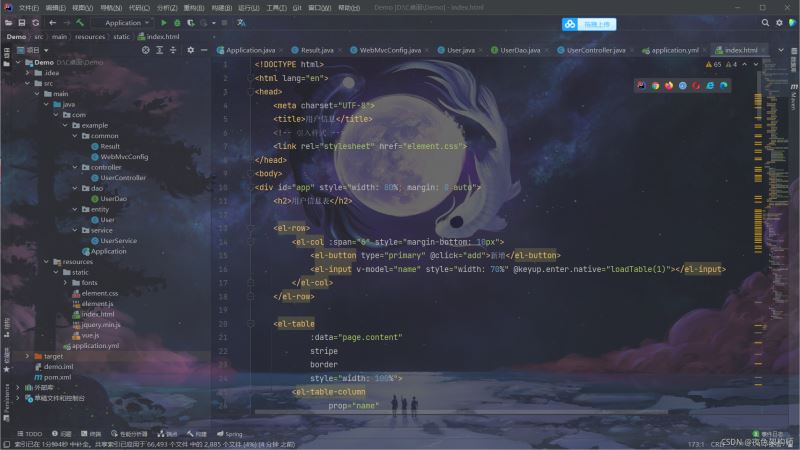Image resolution: width=800 pixels, height=450 pixels.
Task: Go to previous highlighted error arrow
Action: 745,64
